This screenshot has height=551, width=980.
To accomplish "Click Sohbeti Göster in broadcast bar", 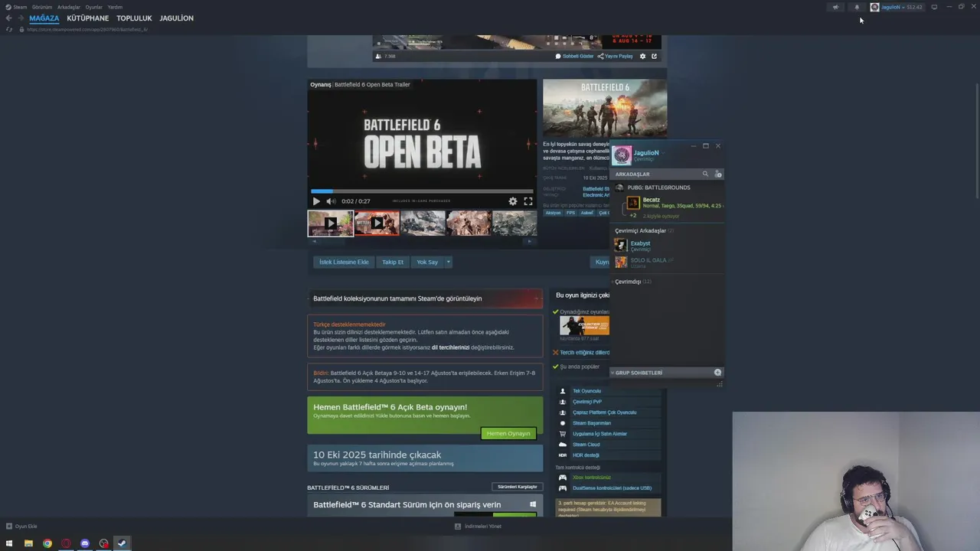I will pos(574,56).
